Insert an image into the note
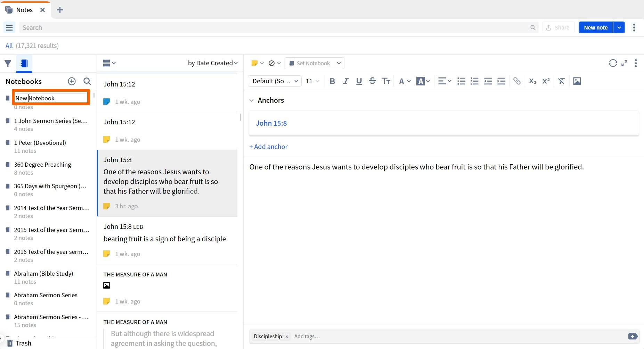Screen dimensions: 644x349 tap(577, 81)
